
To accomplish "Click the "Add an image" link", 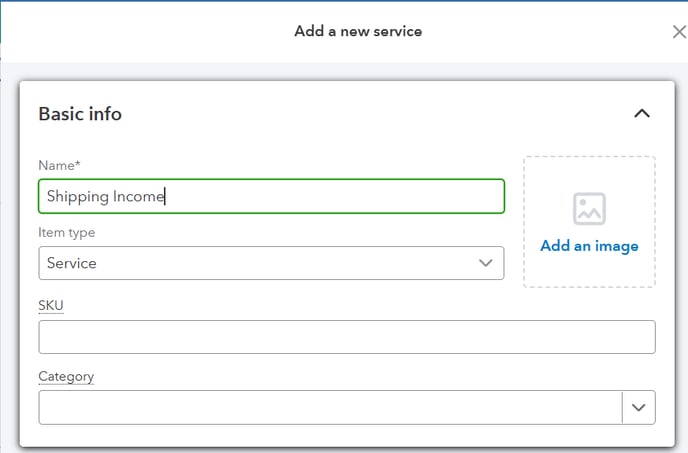I will (589, 246).
